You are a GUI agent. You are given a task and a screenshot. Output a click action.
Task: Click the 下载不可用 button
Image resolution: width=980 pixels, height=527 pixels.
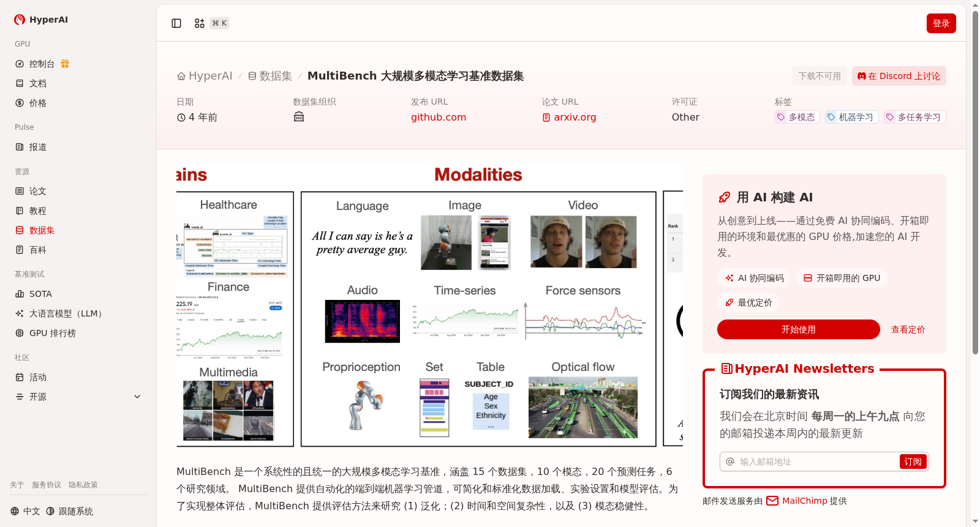click(820, 76)
